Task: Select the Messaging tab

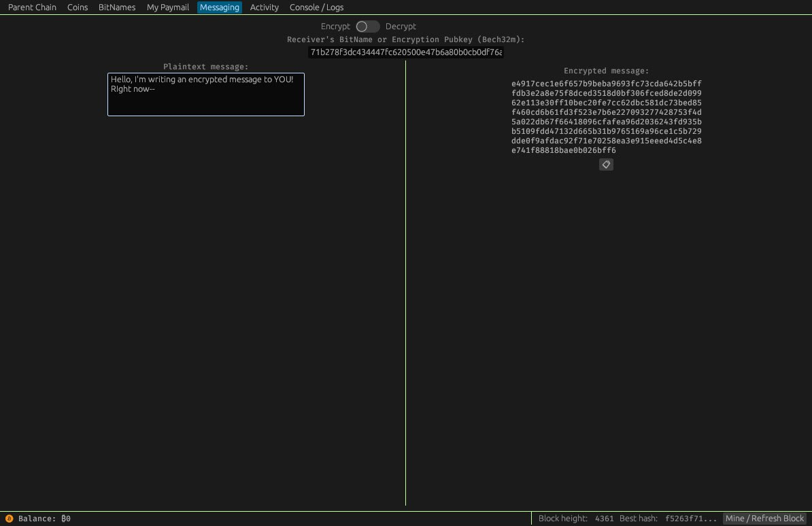Action: coord(220,7)
